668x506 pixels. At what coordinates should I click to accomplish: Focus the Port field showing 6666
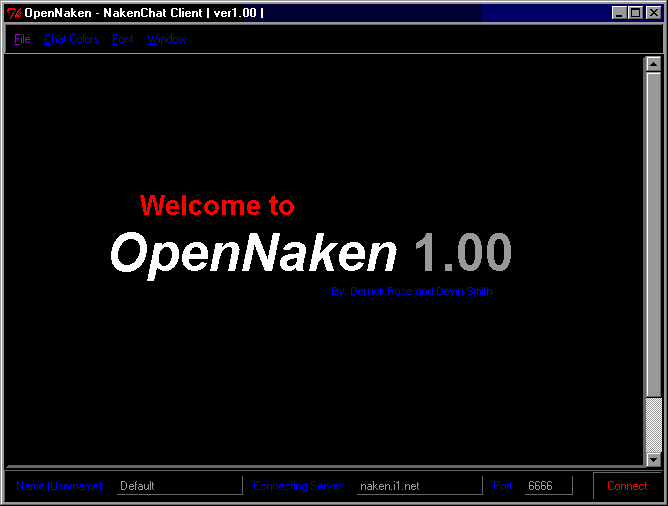click(x=549, y=486)
